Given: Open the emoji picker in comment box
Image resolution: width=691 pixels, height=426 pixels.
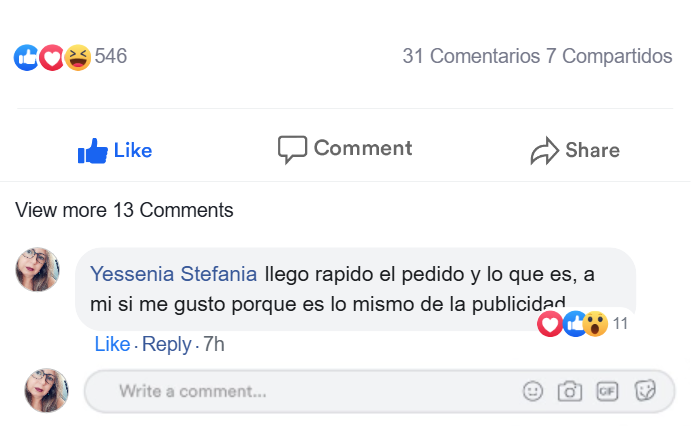Looking at the screenshot, I should [x=533, y=392].
